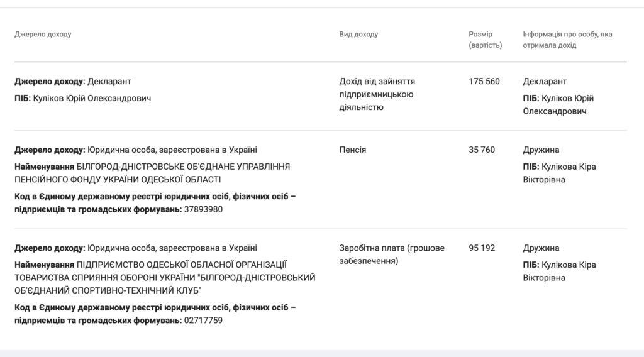The width and height of the screenshot is (644, 357).
Task: Click "Заробітна плата (грошове забезпечення)" income type
Action: coord(391,255)
